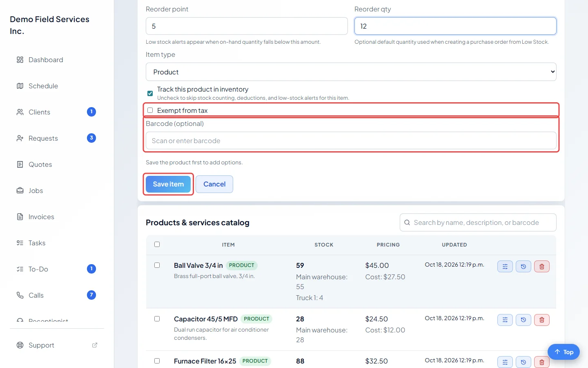Viewport: 588px width, 368px height.
Task: Adjust stock for Capacitor 45/5 MFD
Action: [505, 320]
